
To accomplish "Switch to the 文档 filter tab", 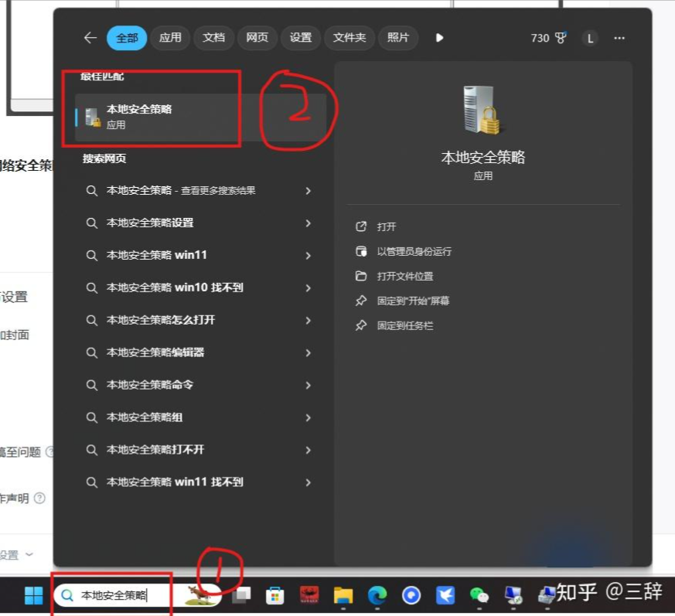I will coord(213,38).
